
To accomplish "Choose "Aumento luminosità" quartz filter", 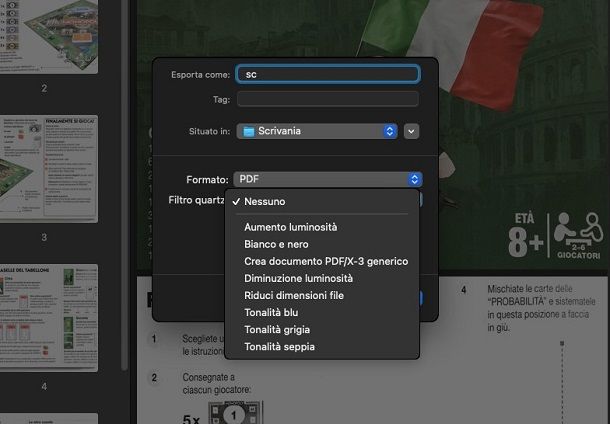I will click(290, 227).
